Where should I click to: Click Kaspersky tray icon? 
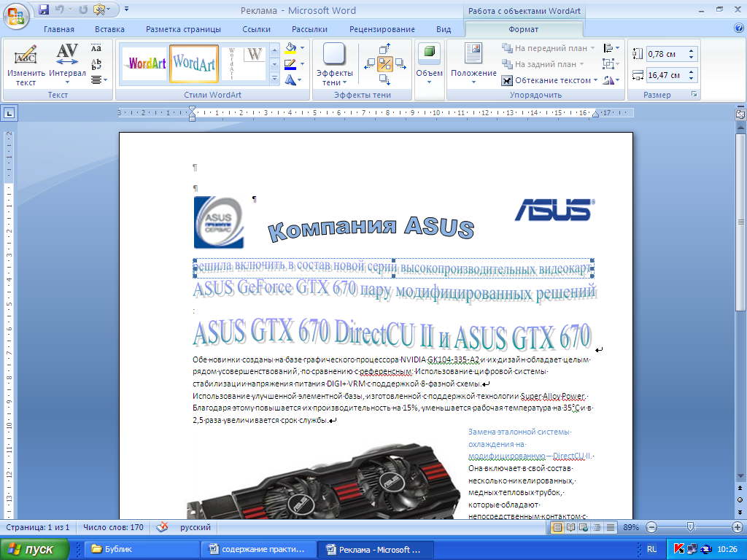coord(679,549)
